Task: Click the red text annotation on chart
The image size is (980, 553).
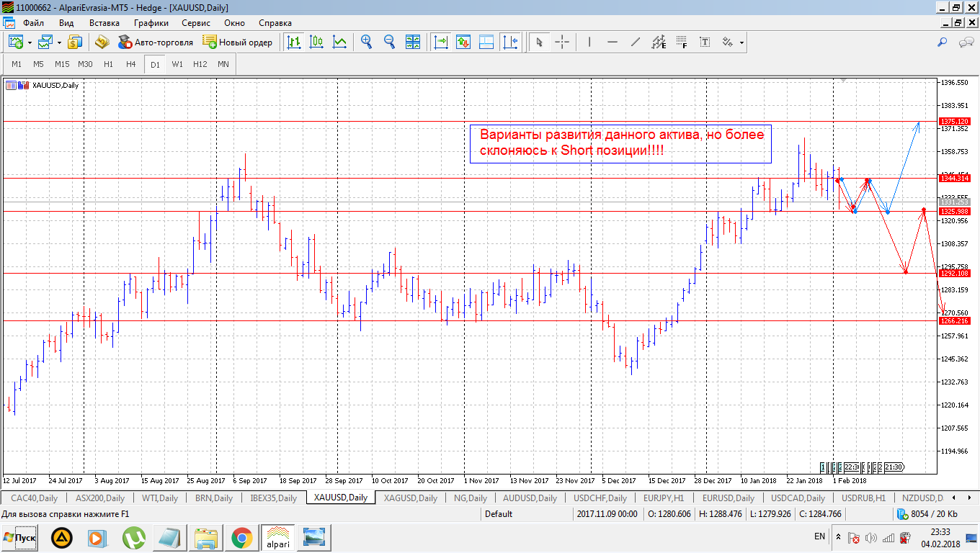Action: click(621, 143)
